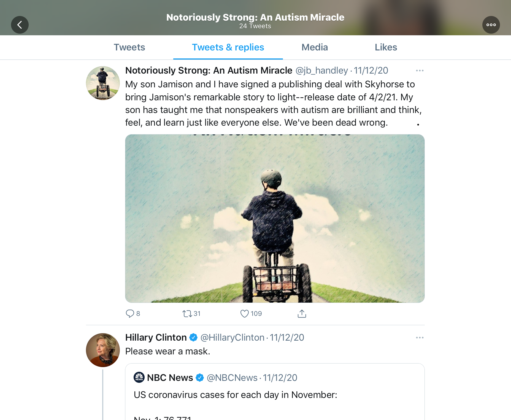511x420 pixels.
Task: Tap the back arrow button
Action: 20,25
